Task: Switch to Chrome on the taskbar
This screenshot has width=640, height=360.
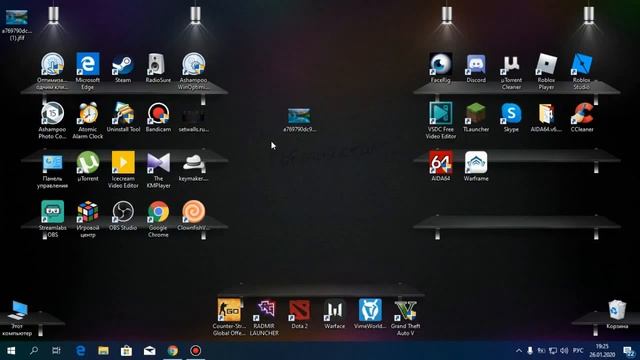Action: [173, 351]
